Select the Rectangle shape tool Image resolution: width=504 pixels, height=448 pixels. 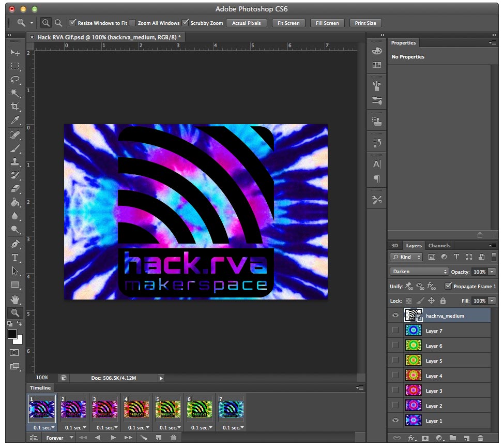point(15,285)
